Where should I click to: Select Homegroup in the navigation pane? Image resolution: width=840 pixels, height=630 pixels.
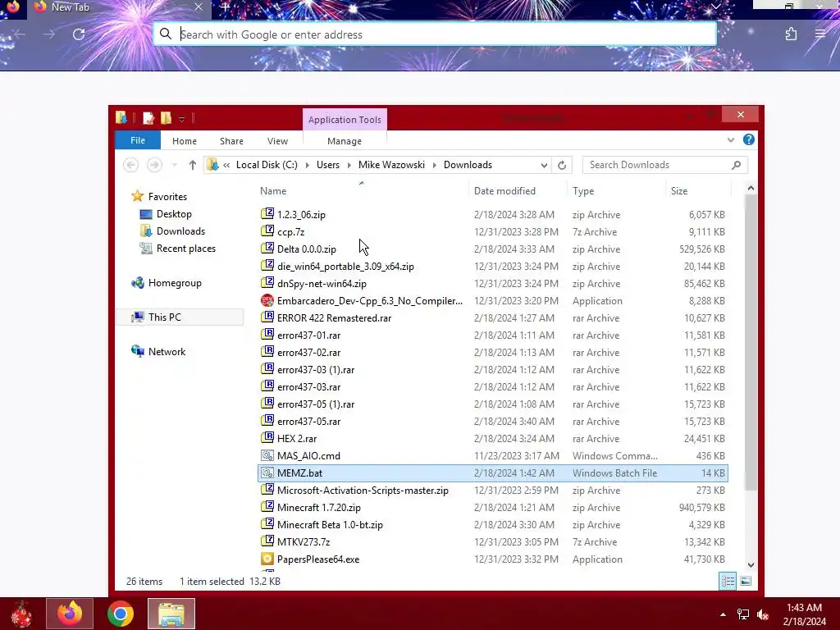coord(175,283)
